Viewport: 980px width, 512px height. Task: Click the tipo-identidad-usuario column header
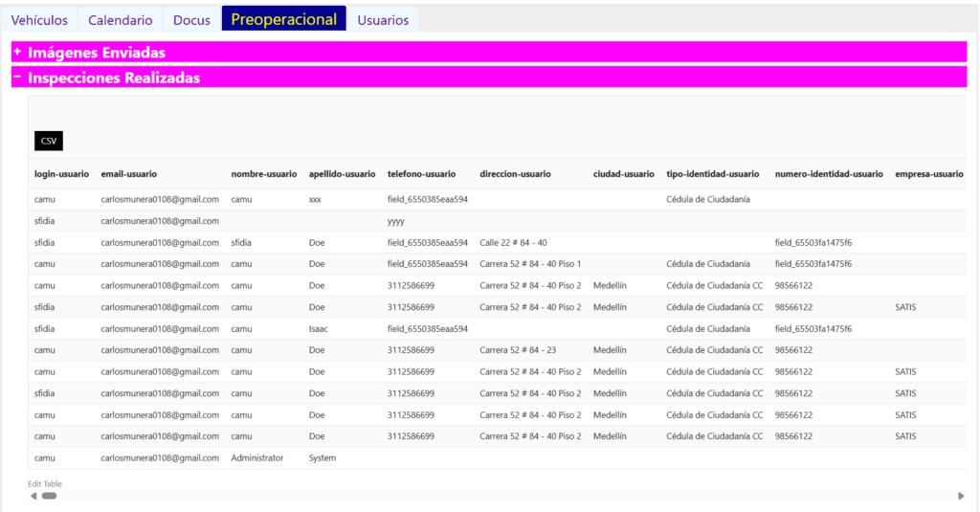pos(712,174)
